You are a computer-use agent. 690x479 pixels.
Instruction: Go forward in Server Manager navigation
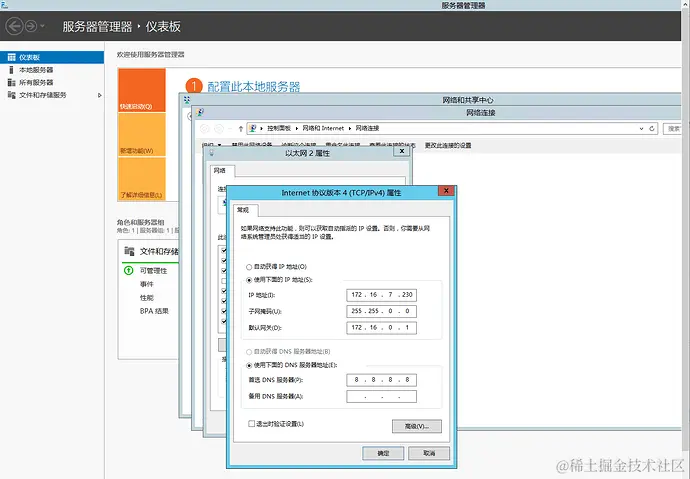pyautogui.click(x=31, y=26)
